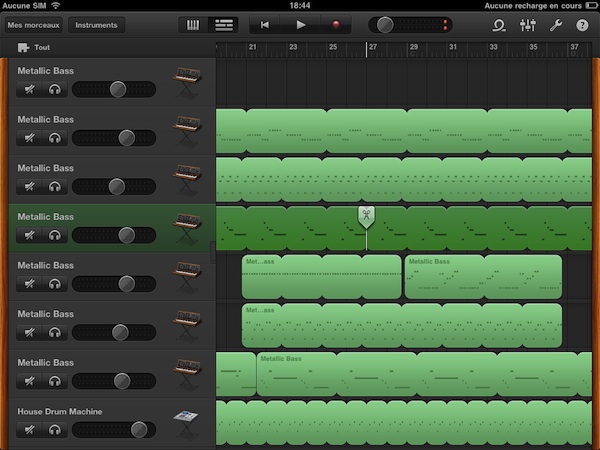Solo the third Metallic Bass track
This screenshot has width=600, height=450.
[55, 187]
